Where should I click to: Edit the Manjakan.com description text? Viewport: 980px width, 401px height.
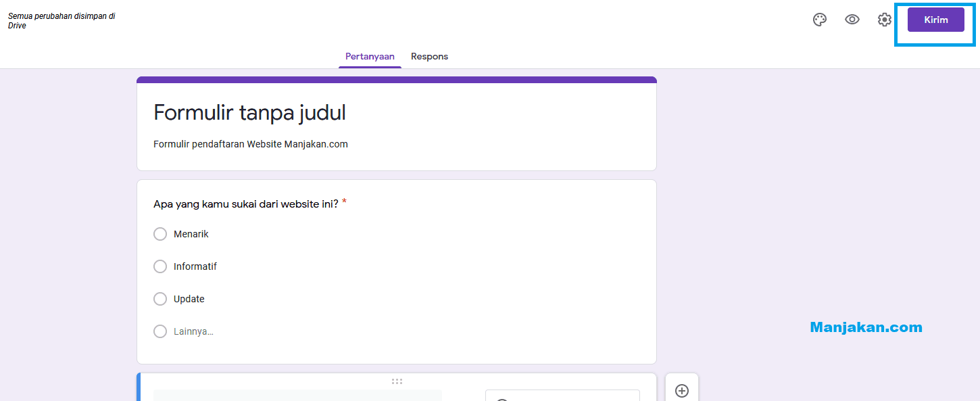click(250, 143)
